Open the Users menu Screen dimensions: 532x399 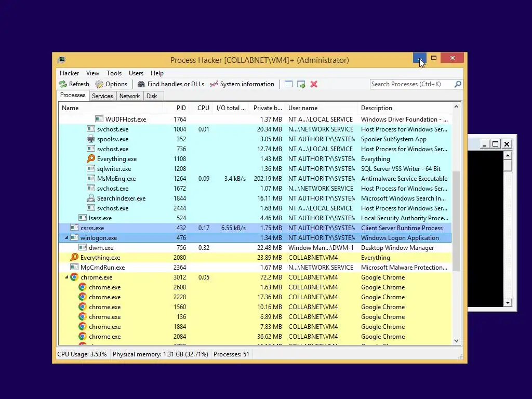pos(136,73)
